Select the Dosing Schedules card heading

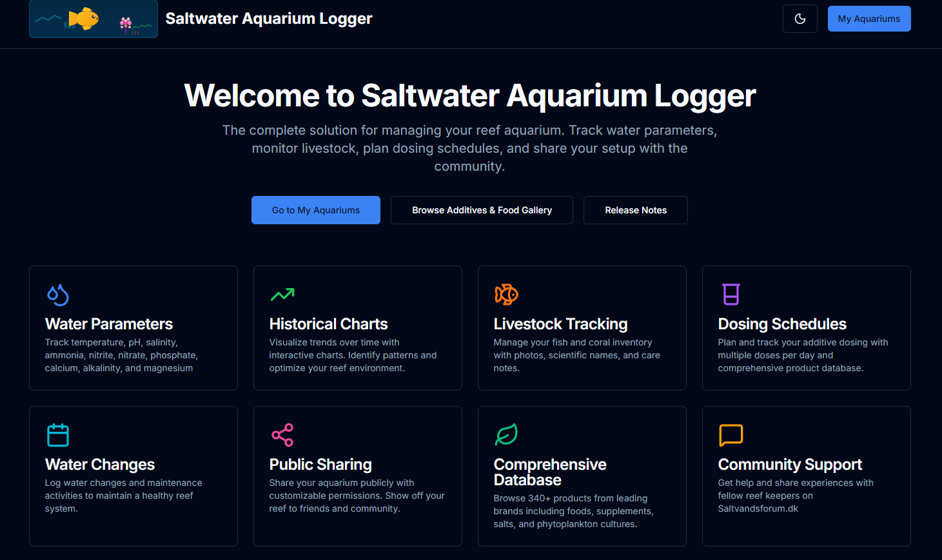[782, 324]
